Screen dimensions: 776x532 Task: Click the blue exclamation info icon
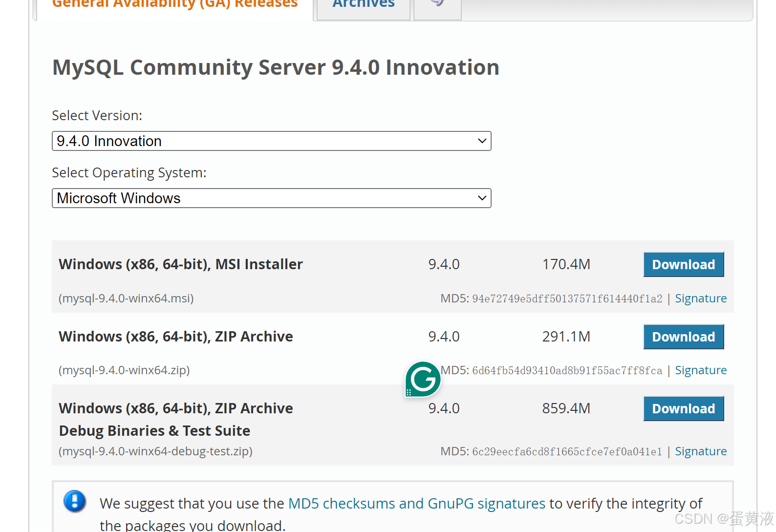pos(75,501)
